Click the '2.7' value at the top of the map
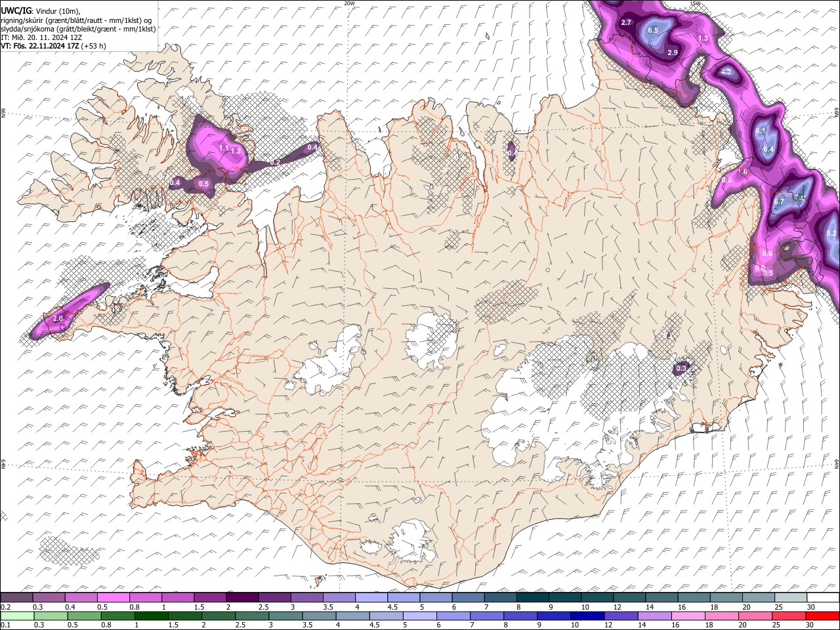The image size is (840, 630). tap(625, 23)
